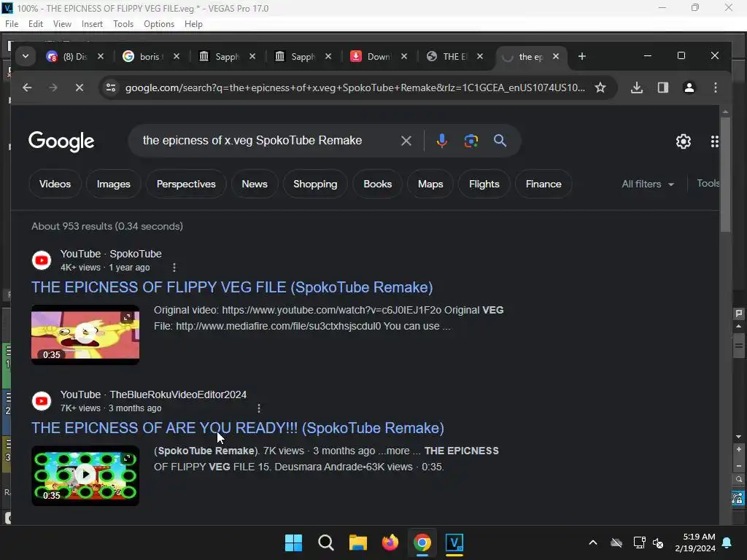Viewport: 747px width, 560px height.
Task: Open taskbar clock showing 5:19 AM
Action: tap(695, 542)
